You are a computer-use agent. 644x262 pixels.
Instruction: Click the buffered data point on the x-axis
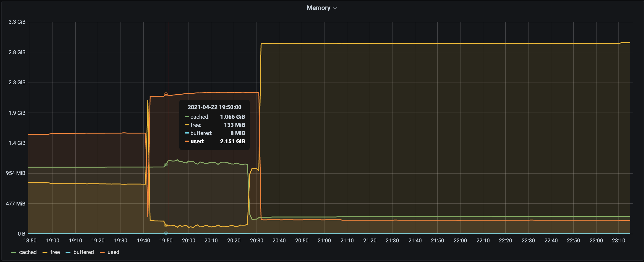point(166,233)
